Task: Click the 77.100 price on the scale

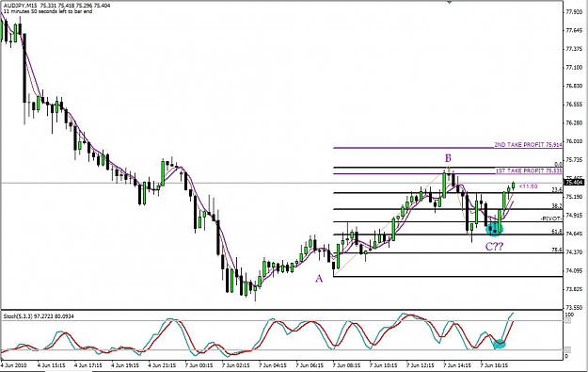Action: click(x=574, y=68)
